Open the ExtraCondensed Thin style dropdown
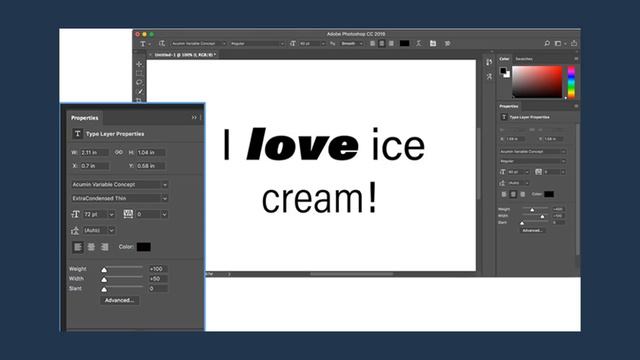The image size is (640, 360). tap(120, 198)
